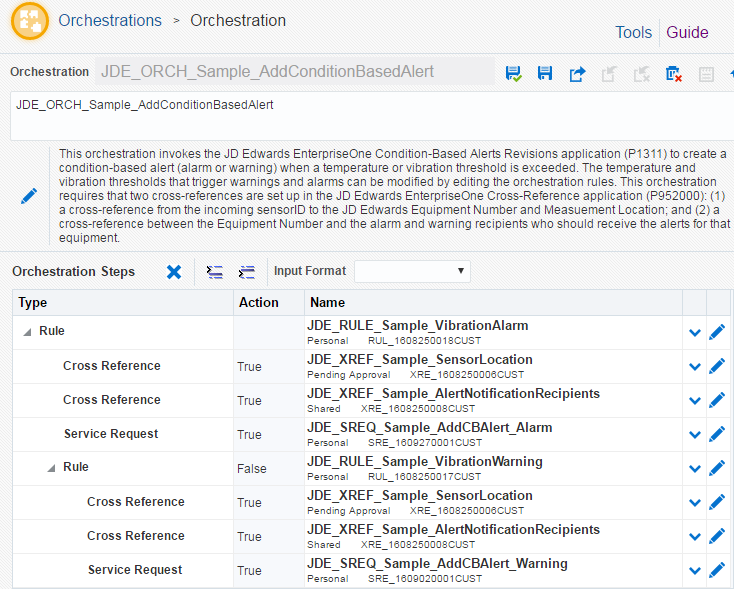
Task: Select the first JDE_XREF_Sample_SensorLocation row
Action: click(x=419, y=366)
